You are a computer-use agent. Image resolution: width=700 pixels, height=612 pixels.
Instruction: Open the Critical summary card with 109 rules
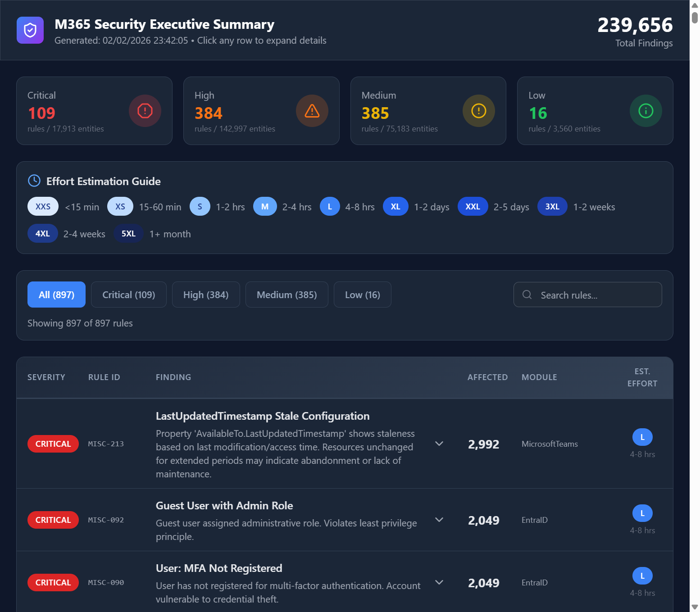94,111
